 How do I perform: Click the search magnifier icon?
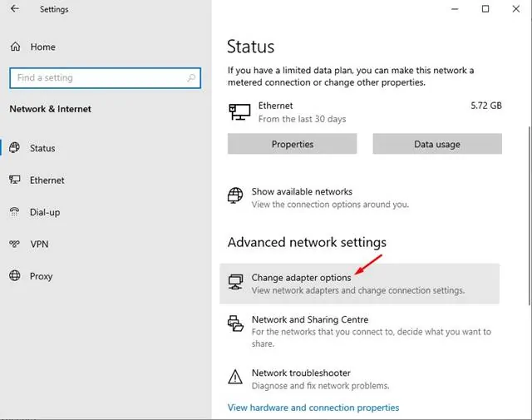pyautogui.click(x=191, y=77)
